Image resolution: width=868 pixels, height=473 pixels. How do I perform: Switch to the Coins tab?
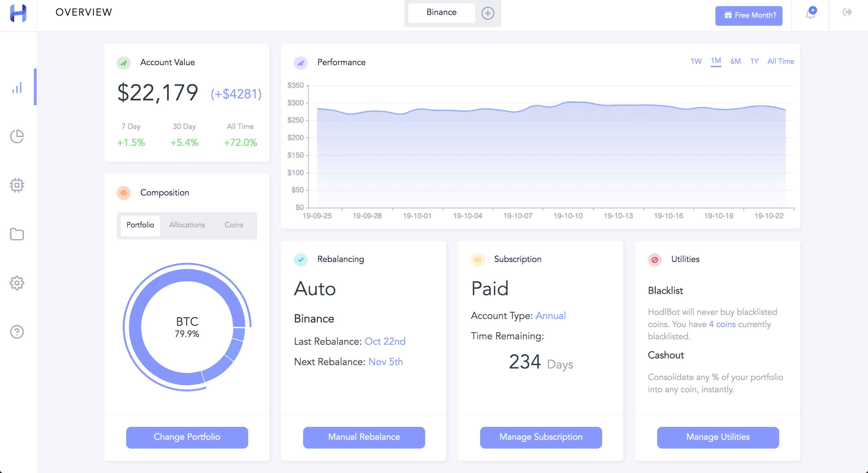coord(234,225)
